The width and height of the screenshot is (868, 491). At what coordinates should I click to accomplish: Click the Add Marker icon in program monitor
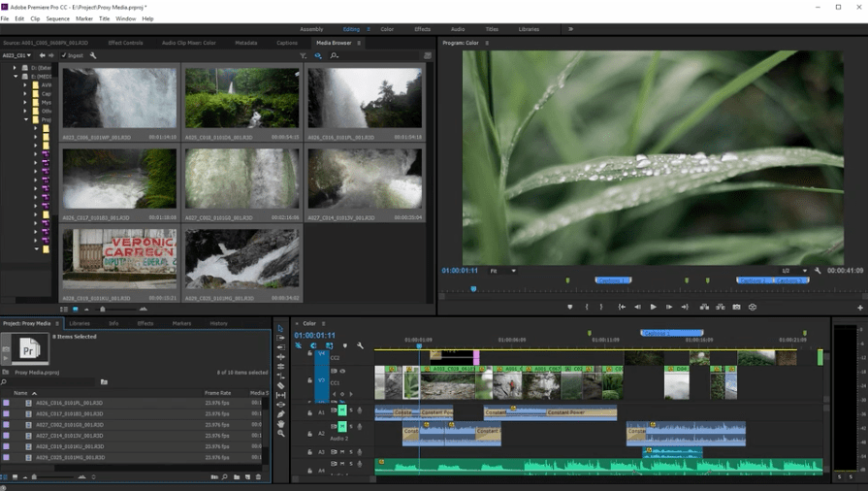(570, 307)
